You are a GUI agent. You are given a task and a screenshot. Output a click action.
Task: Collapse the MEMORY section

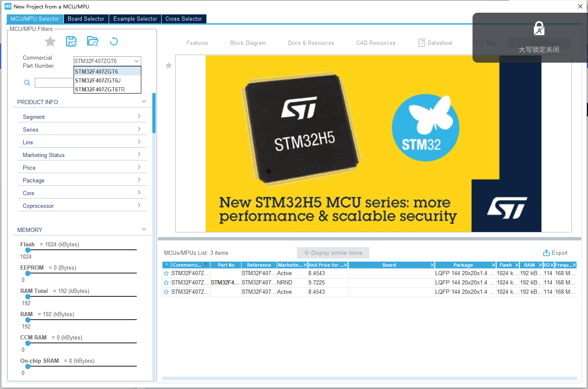144,229
